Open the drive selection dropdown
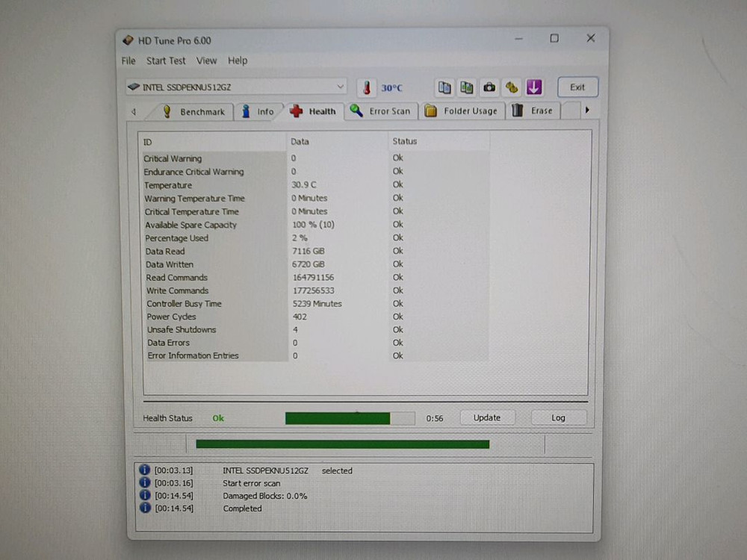This screenshot has height=560, width=747. tap(341, 86)
